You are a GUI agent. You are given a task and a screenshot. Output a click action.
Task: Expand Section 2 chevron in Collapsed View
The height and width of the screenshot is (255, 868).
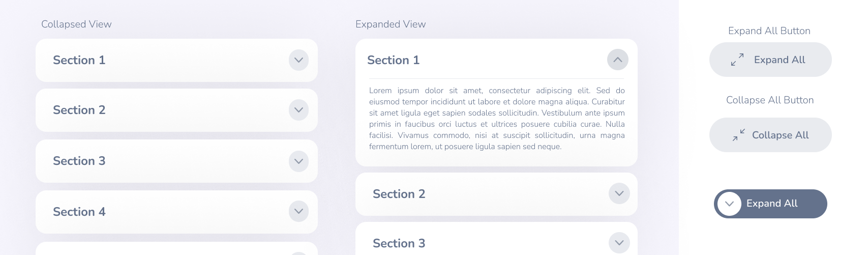click(298, 110)
